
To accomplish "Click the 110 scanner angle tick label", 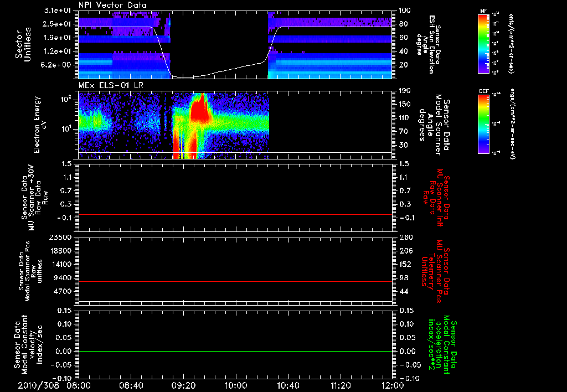I will pos(405,118).
